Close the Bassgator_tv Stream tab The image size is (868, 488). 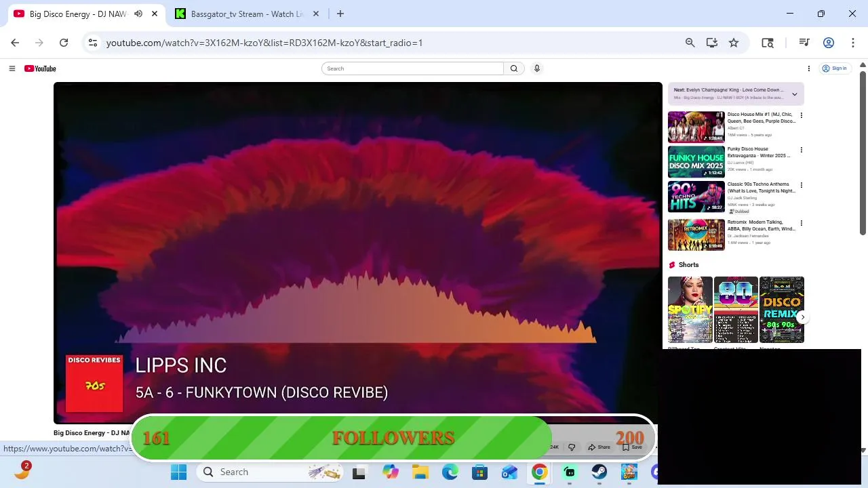[x=316, y=14]
